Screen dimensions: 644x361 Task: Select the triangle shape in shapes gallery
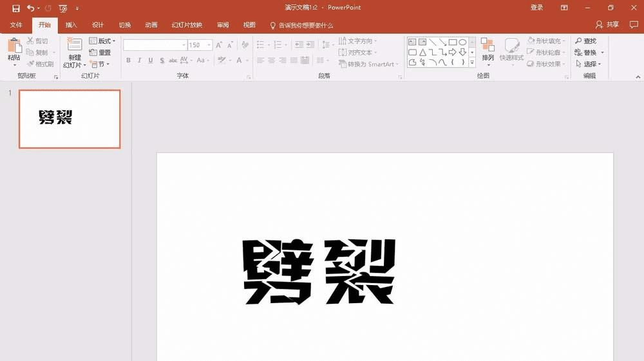click(x=422, y=52)
